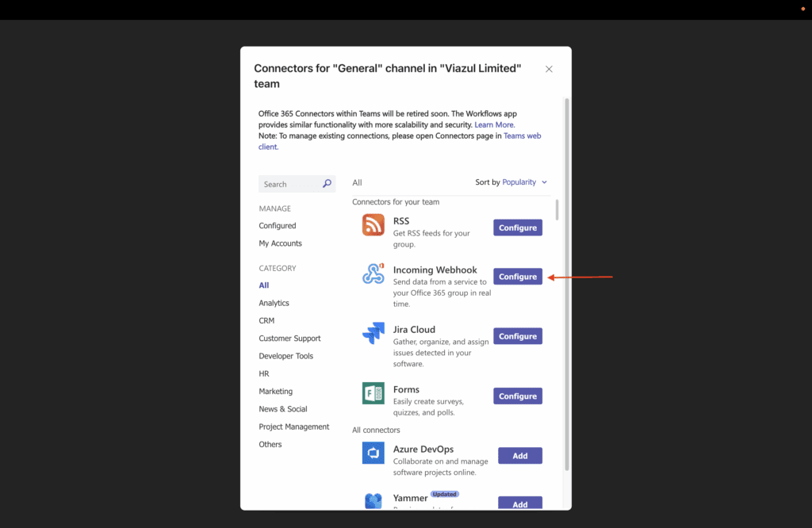Viewport: 812px width, 528px height.
Task: Select the All category
Action: coord(263,285)
